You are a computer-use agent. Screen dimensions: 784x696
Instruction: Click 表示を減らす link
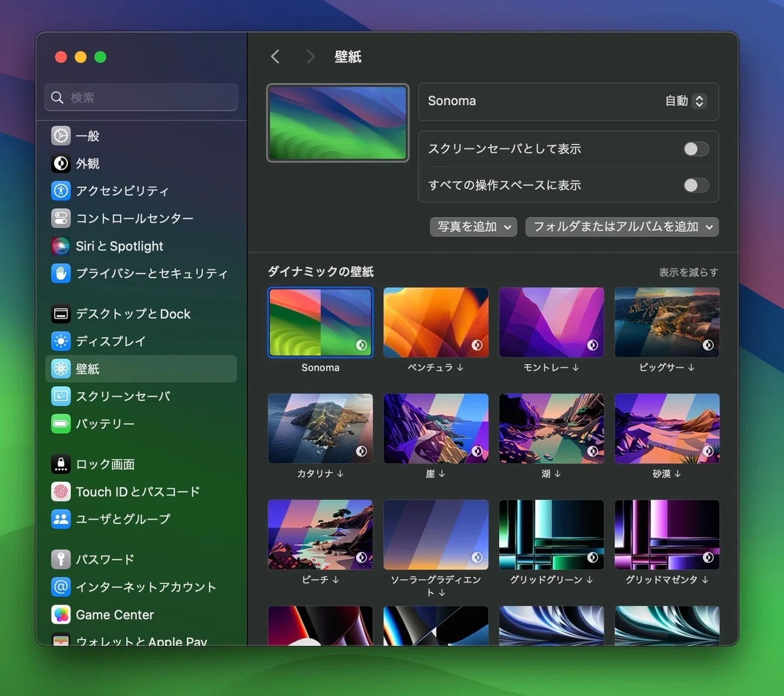click(688, 272)
